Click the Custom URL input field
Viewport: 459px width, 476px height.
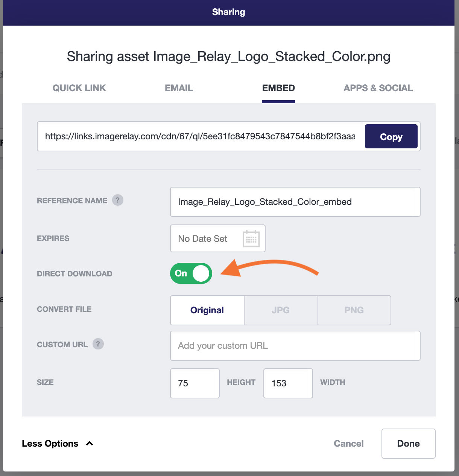(295, 346)
